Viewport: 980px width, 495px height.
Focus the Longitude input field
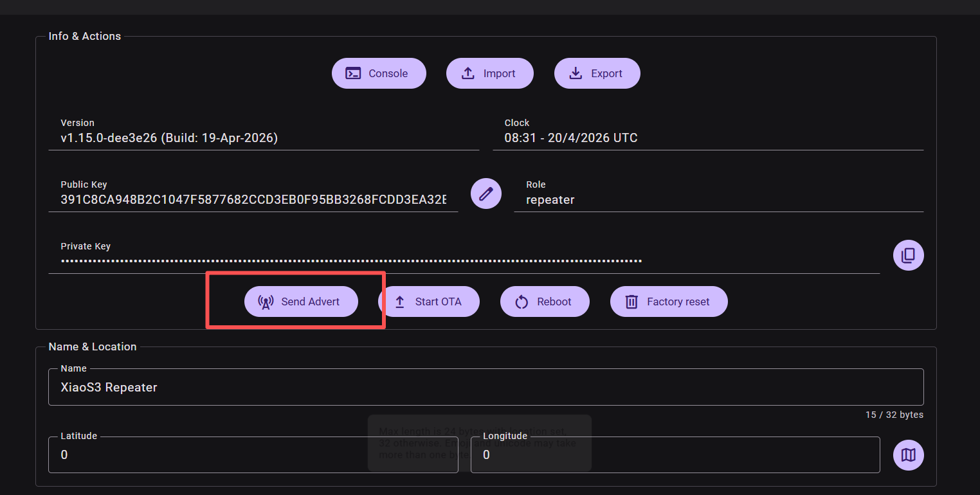coord(675,455)
